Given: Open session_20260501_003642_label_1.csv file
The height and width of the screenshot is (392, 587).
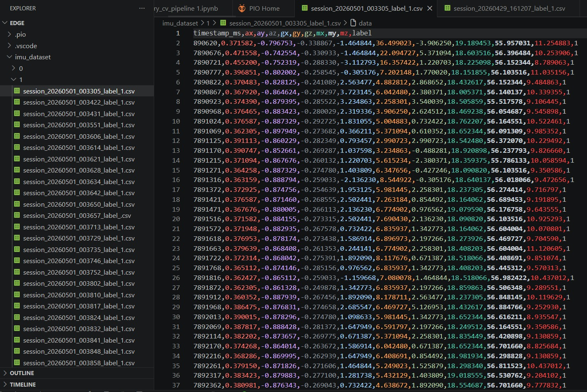Looking at the screenshot, I should [77, 193].
